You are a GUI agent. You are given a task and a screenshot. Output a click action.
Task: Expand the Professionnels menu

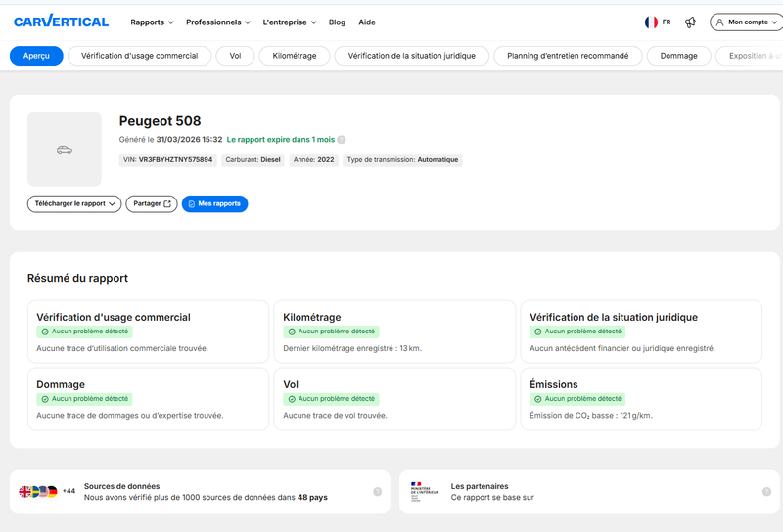click(x=218, y=22)
